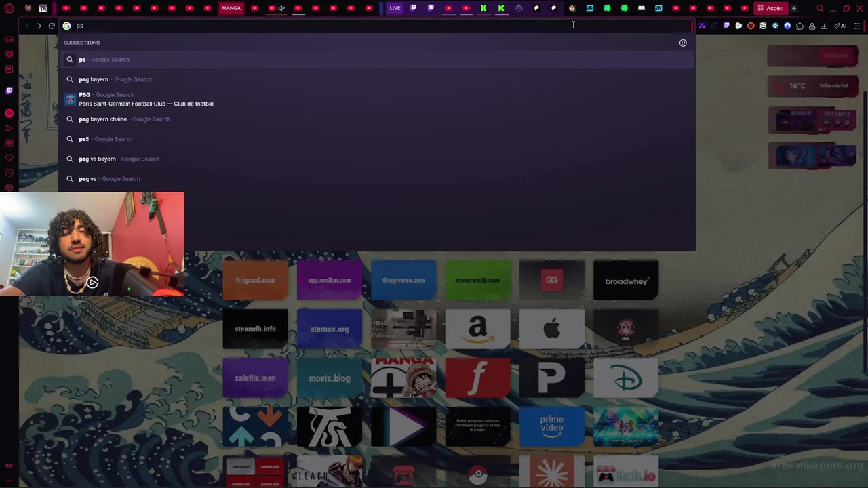This screenshot has width=868, height=488.
Task: Select the 'psg bayern' search suggestion
Action: click(376, 79)
